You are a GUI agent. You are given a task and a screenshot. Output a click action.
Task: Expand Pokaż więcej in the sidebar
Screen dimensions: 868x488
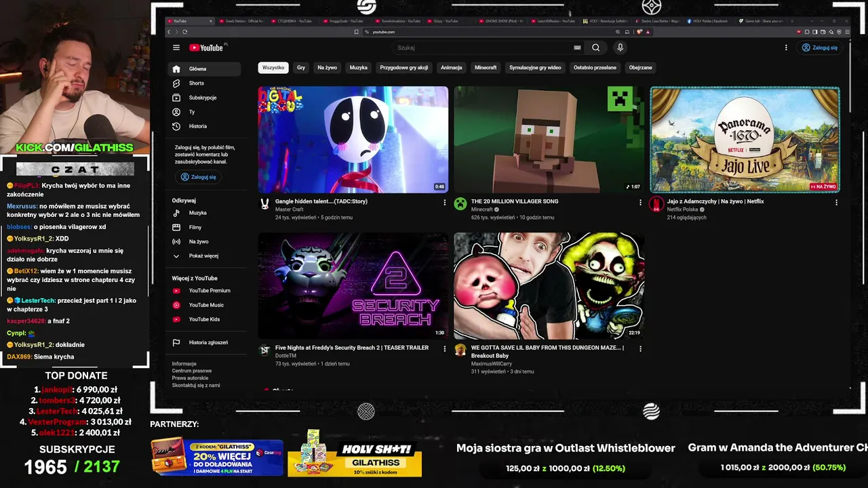coord(204,256)
